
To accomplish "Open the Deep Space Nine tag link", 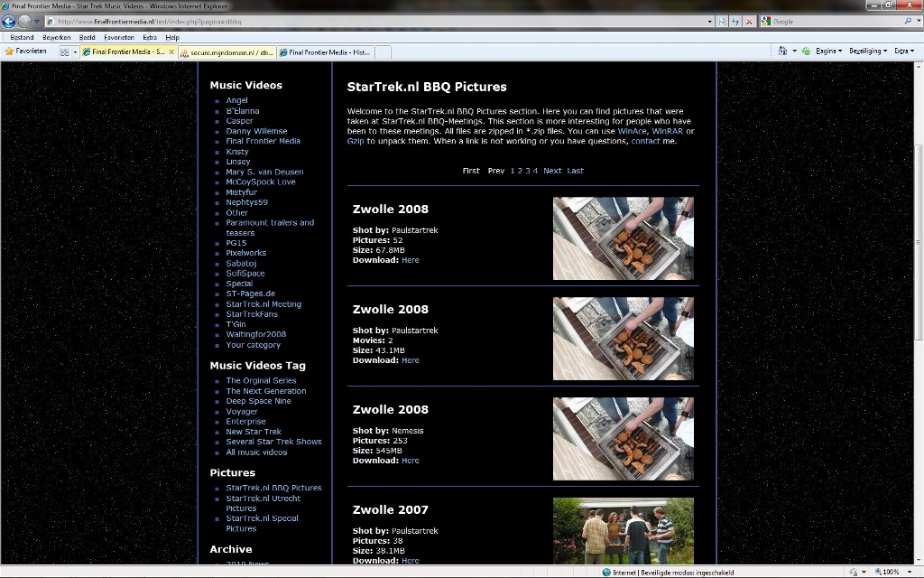I will pos(258,401).
